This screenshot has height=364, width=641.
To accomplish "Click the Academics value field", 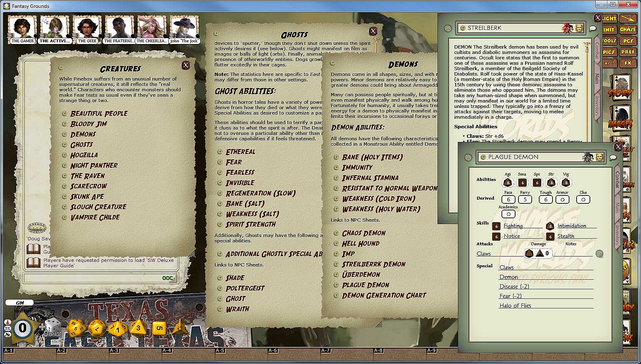I will point(508,214).
